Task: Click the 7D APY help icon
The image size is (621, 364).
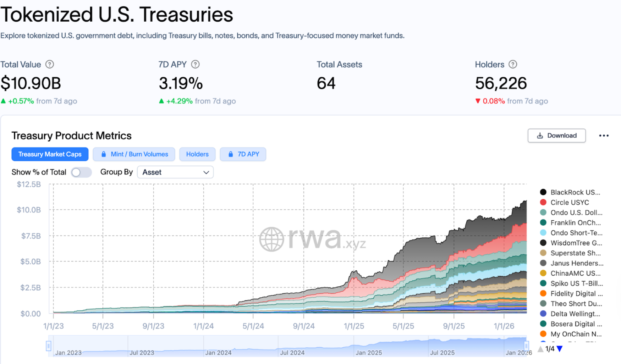Action: (x=196, y=64)
